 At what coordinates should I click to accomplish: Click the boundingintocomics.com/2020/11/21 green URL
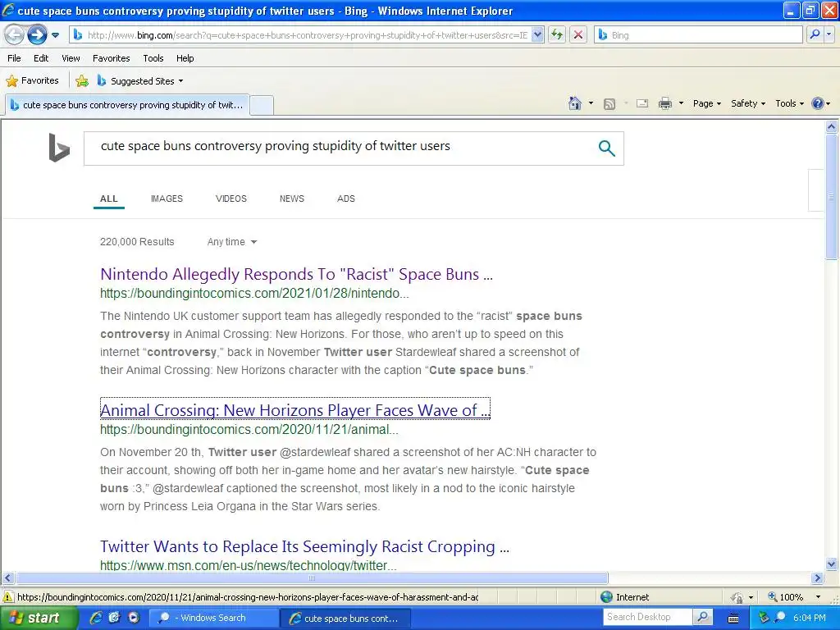click(249, 430)
